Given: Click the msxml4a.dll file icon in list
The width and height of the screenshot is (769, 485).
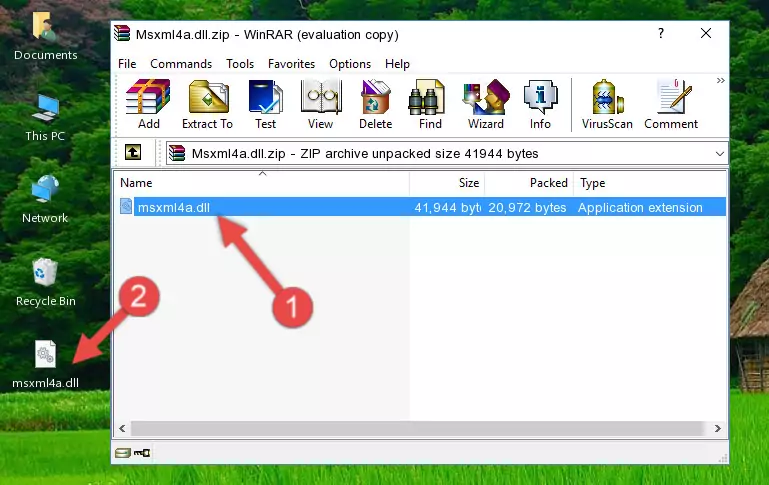Looking at the screenshot, I should (x=126, y=206).
